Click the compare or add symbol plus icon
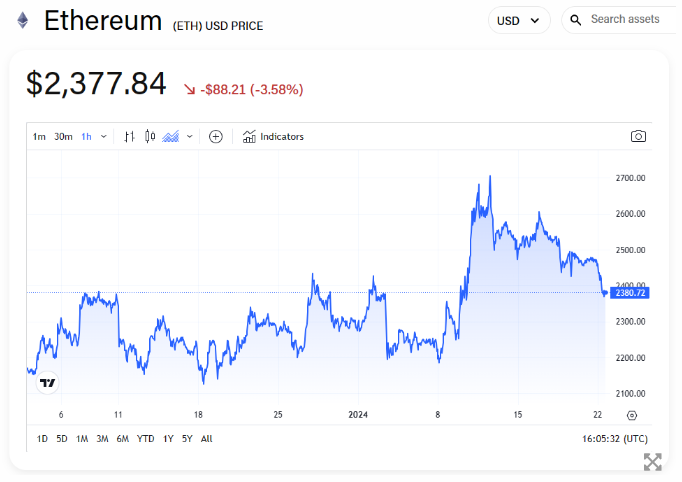The image size is (682, 482). [215, 137]
